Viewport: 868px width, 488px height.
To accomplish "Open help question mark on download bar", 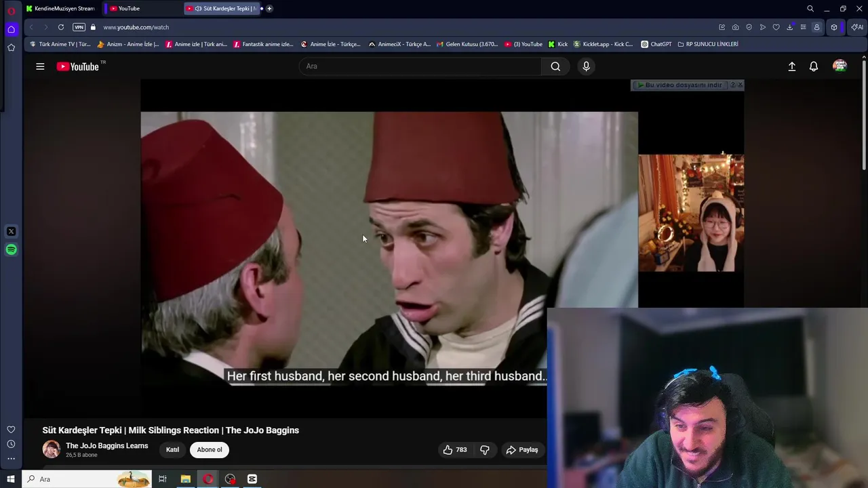I will click(x=732, y=85).
